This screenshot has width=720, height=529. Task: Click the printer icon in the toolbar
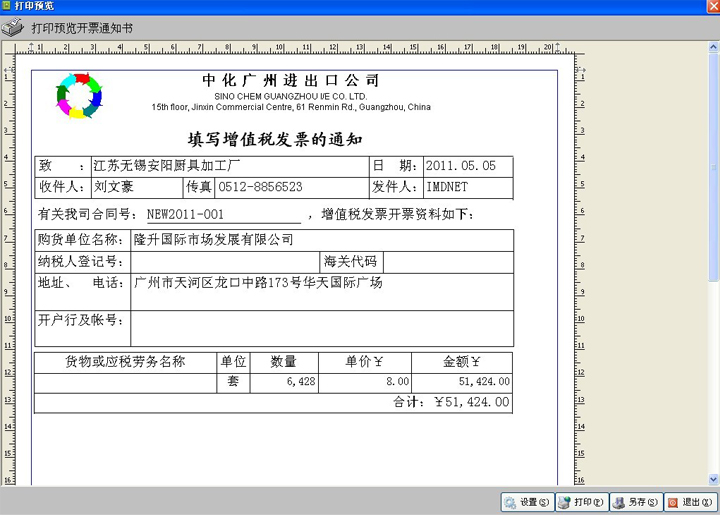(x=12, y=28)
